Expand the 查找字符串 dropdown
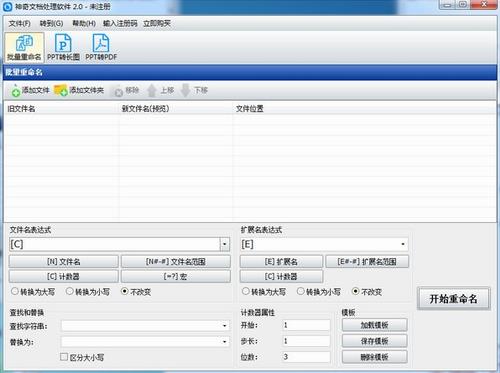This screenshot has height=373, width=500. tap(225, 326)
